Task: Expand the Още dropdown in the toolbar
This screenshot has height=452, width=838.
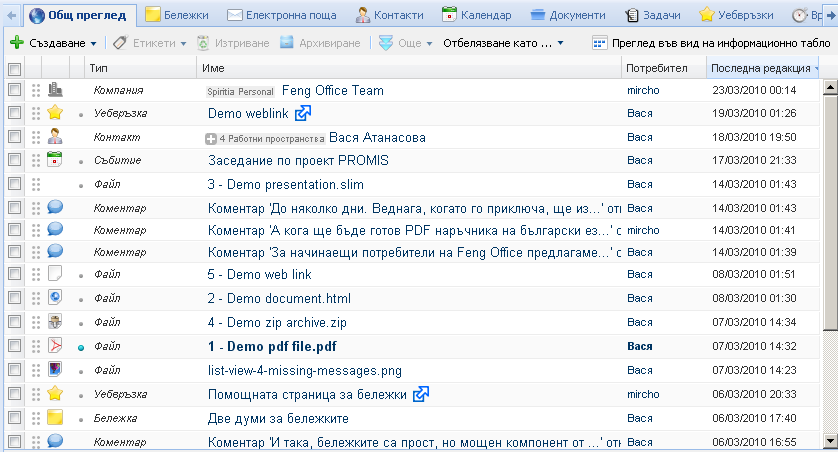Action: (x=406, y=43)
